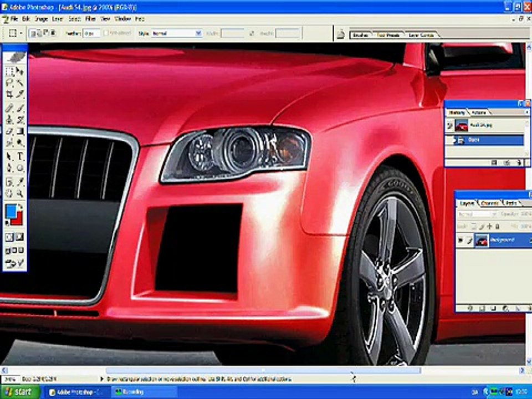Delete current state in History palette
Screen dimensions: 532x399
(519, 163)
